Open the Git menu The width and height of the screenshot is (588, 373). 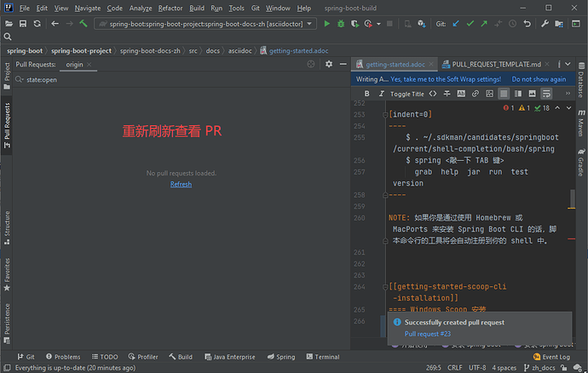point(256,8)
